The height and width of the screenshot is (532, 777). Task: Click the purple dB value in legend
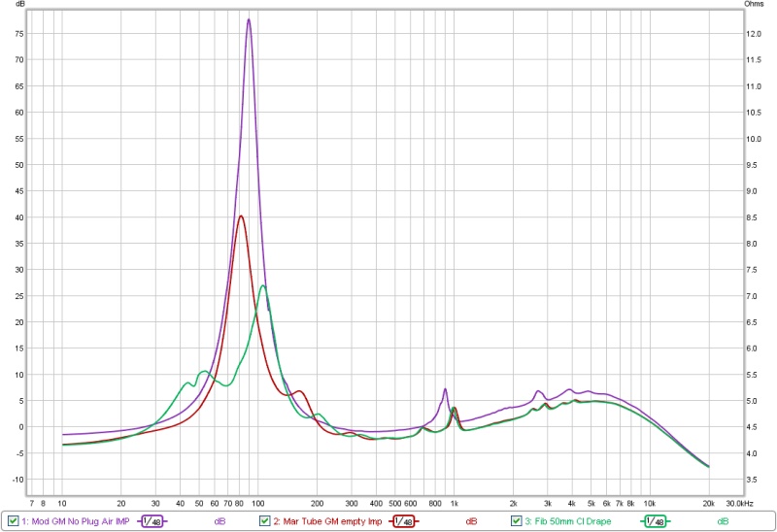[x=220, y=521]
